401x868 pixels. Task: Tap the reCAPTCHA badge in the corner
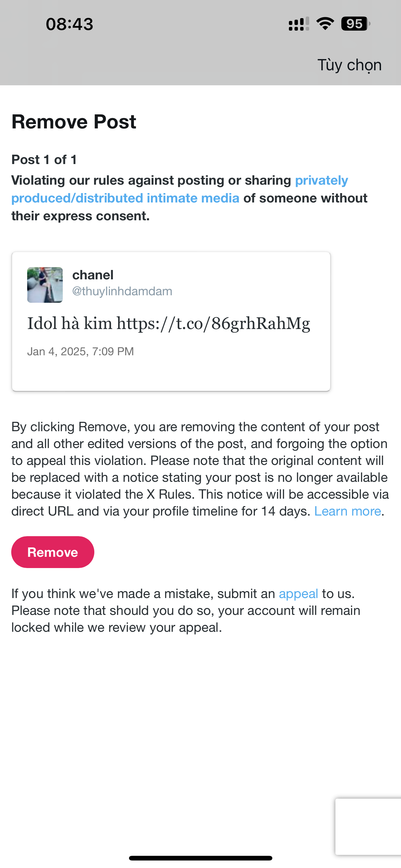coord(368,826)
